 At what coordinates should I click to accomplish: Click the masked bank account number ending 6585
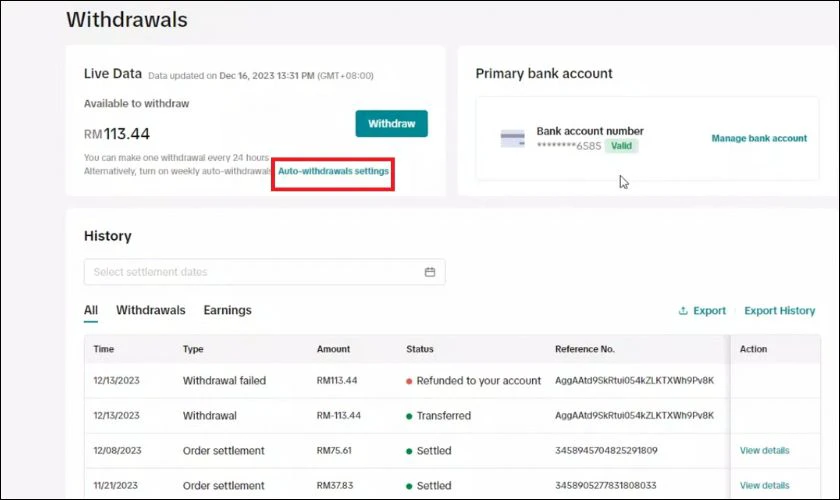pyautogui.click(x=569, y=146)
